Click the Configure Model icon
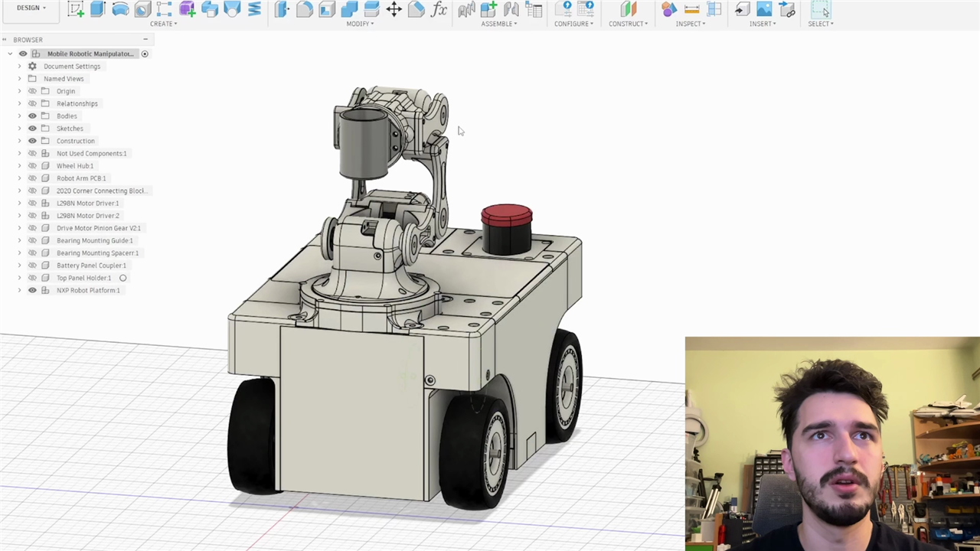980x551 pixels. [563, 9]
